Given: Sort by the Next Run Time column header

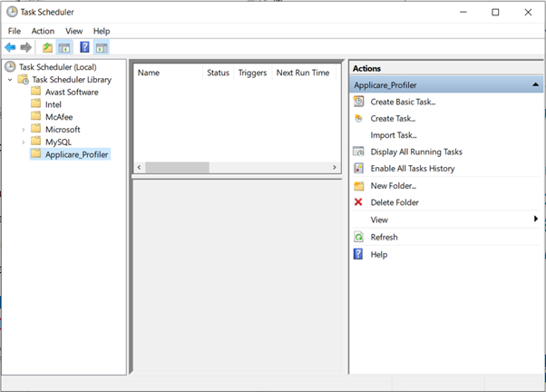Looking at the screenshot, I should (302, 73).
